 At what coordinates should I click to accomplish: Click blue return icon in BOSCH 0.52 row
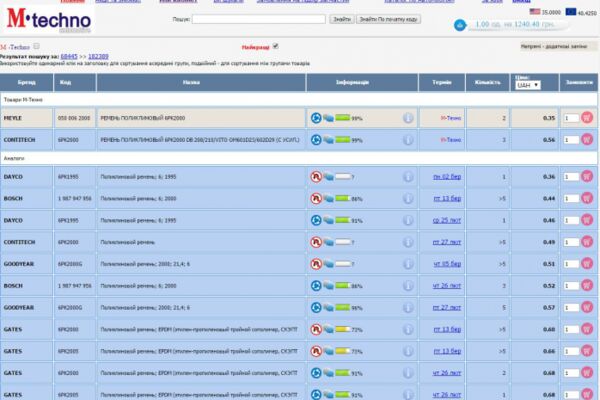[316, 286]
